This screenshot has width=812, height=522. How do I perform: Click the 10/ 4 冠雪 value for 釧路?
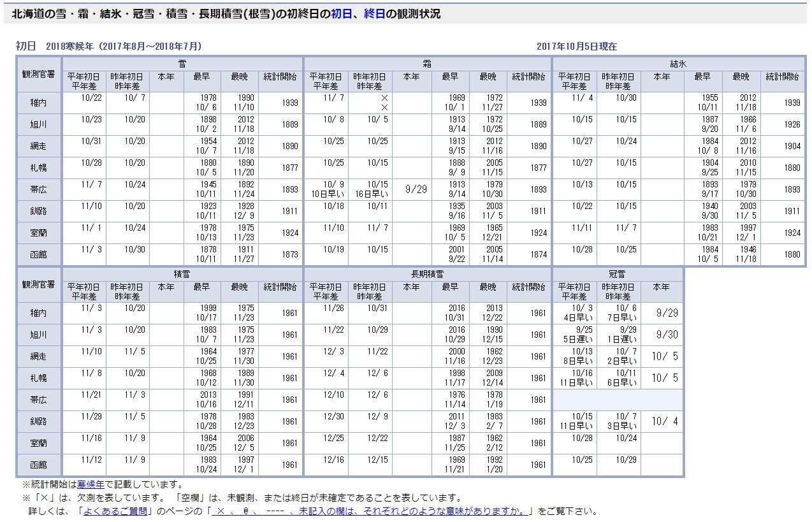click(x=665, y=421)
